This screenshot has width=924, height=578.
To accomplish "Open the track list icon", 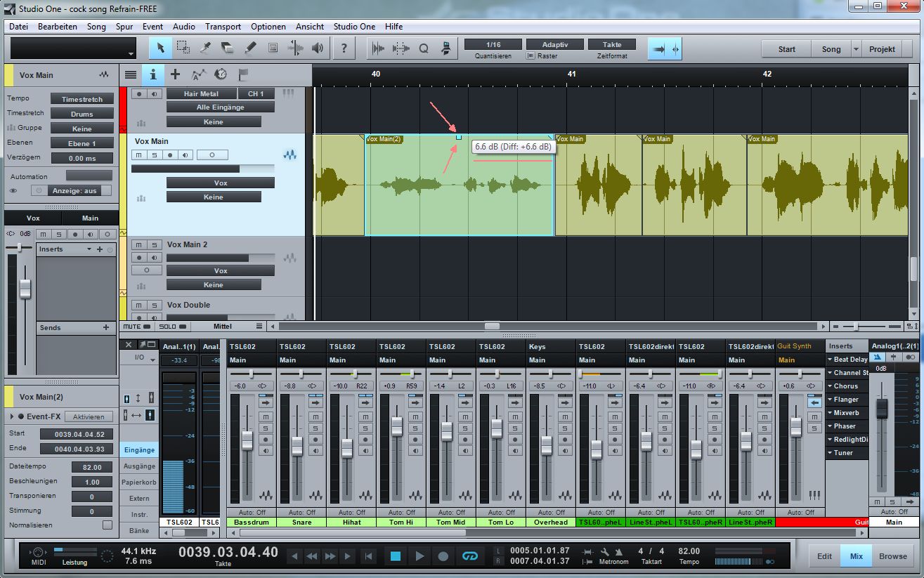I will coord(131,74).
